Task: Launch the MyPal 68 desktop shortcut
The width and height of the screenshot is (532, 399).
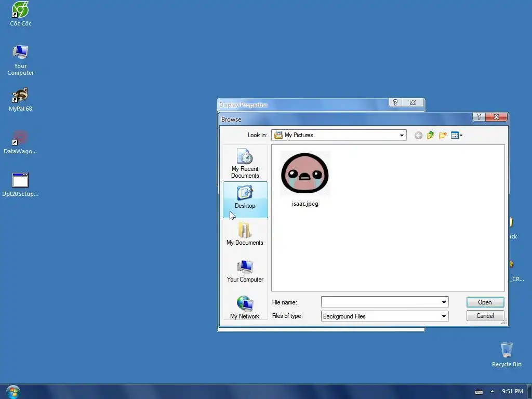Action: [x=20, y=99]
